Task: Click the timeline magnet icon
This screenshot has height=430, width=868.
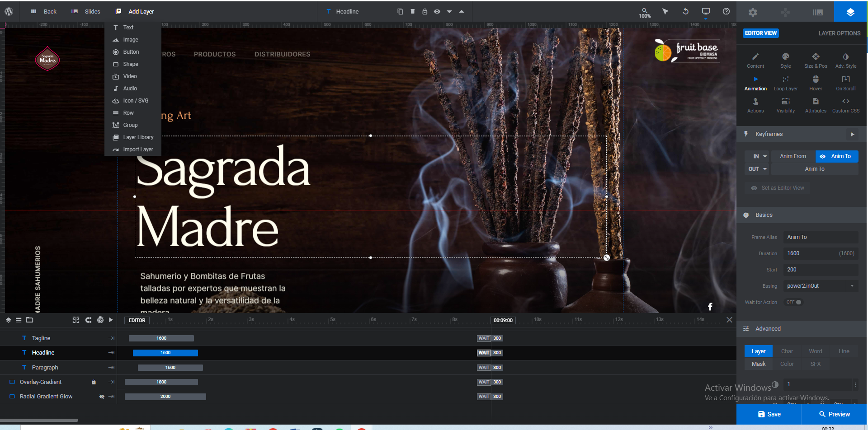Action: click(x=88, y=320)
